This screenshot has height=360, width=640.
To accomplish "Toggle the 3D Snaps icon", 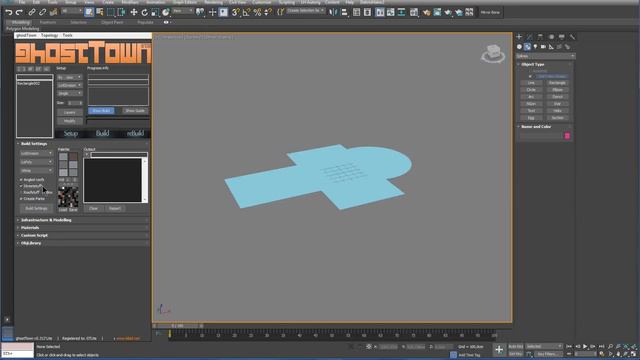I will click(x=236, y=12).
